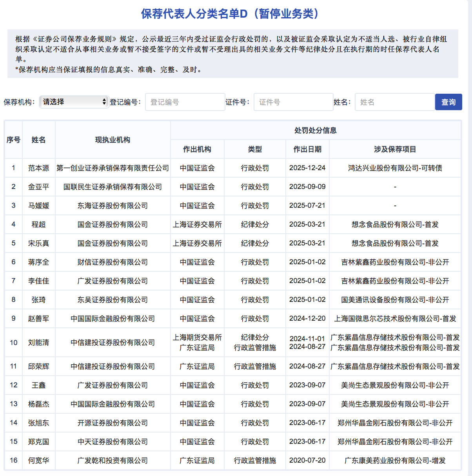Expand the 请选择 combo box options
This screenshot has height=476, width=472.
tap(73, 102)
